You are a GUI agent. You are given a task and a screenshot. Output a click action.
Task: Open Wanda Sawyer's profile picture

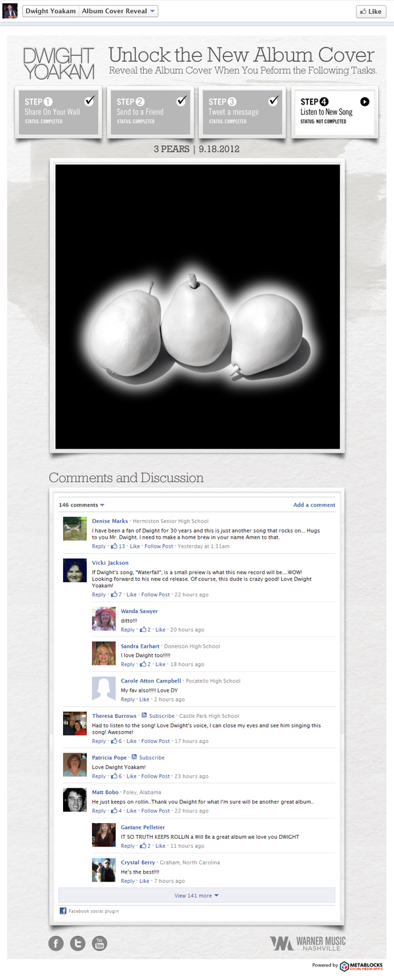pyautogui.click(x=104, y=619)
